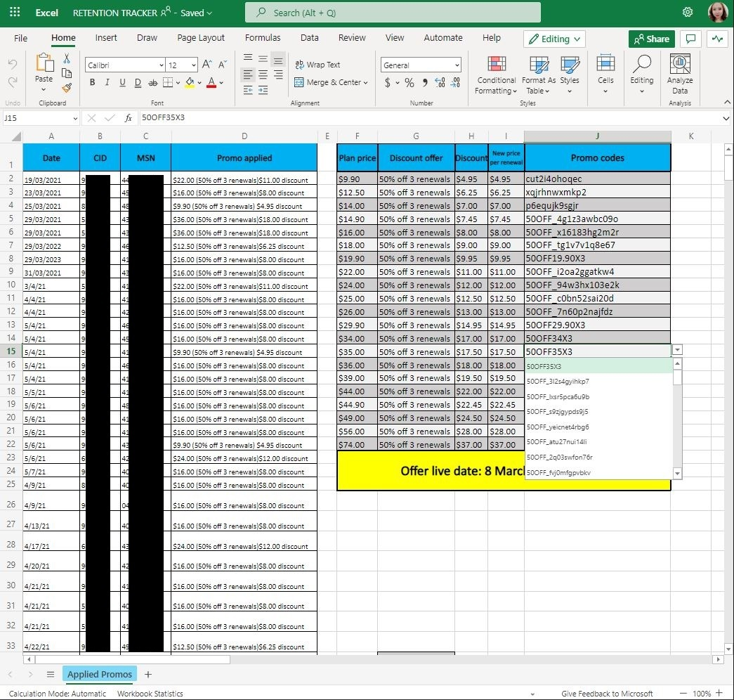The image size is (734, 700).
Task: Click the Accounting dollar format icon
Action: click(387, 83)
